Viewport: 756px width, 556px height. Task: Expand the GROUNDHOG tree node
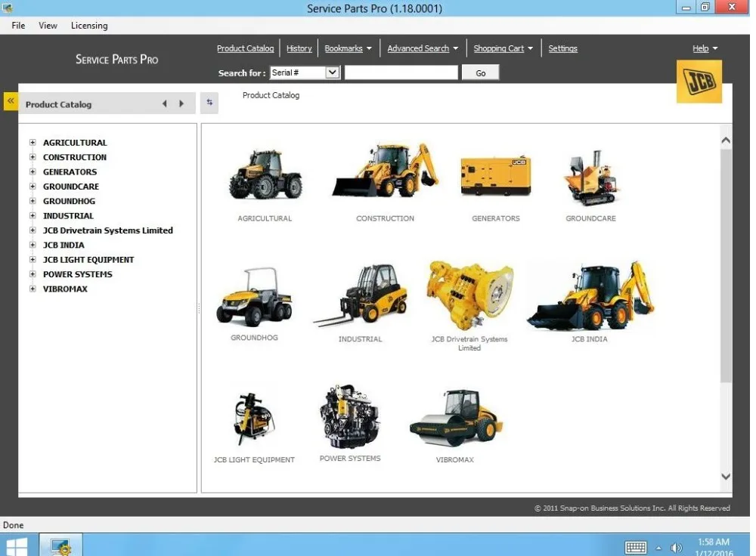[x=33, y=201]
